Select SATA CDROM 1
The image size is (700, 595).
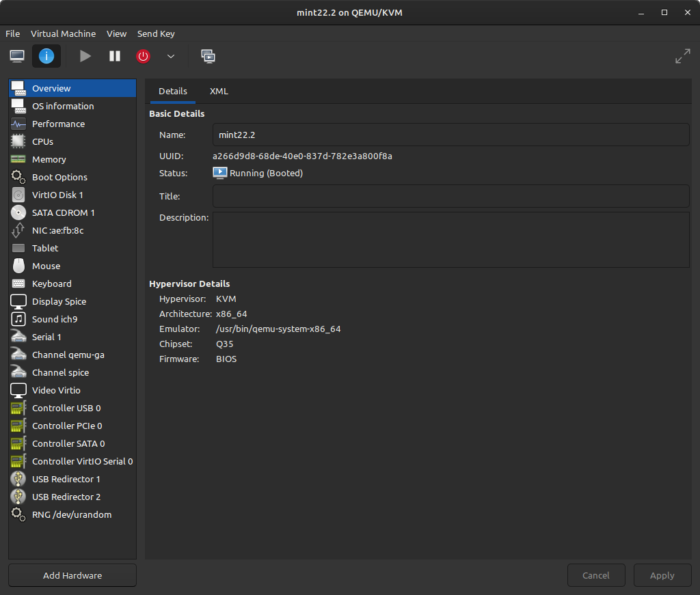coord(72,212)
